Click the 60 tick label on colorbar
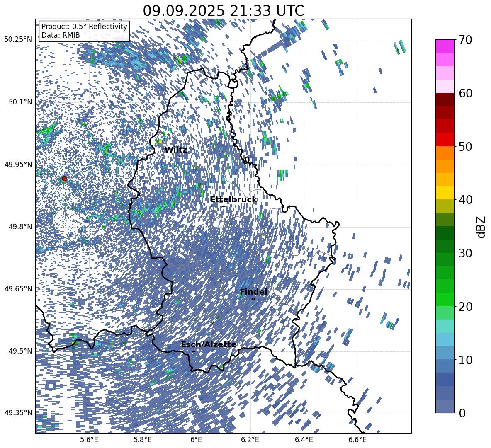The height and width of the screenshot is (448, 491). click(465, 93)
